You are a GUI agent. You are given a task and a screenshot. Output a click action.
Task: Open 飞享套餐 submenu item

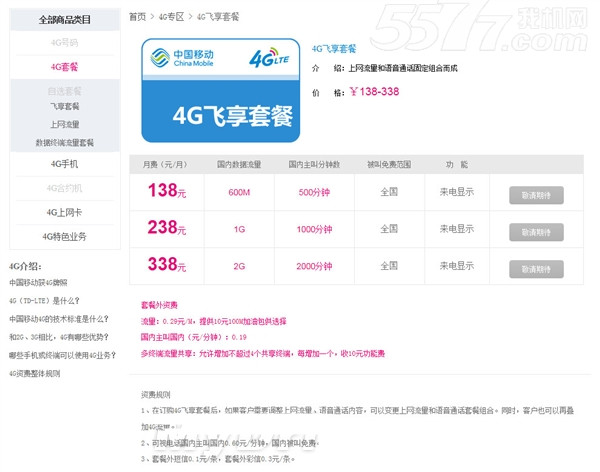(x=65, y=106)
